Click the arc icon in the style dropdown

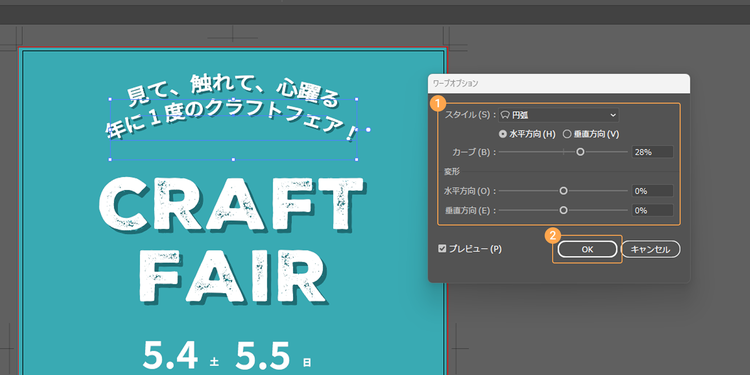[505, 115]
